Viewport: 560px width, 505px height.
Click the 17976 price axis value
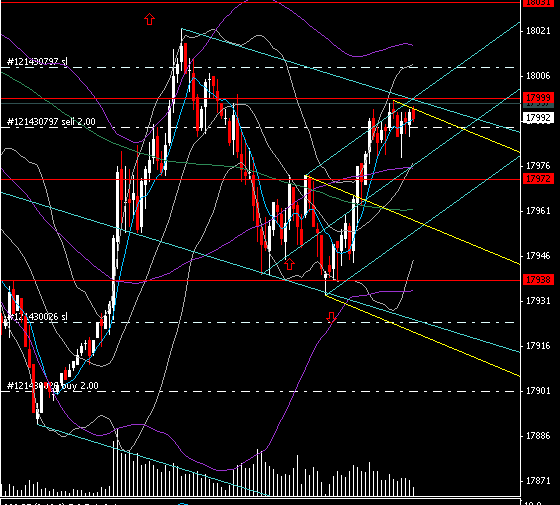(x=538, y=166)
